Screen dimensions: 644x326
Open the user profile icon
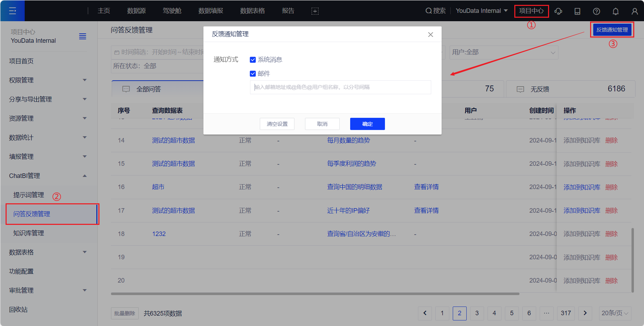pos(635,11)
